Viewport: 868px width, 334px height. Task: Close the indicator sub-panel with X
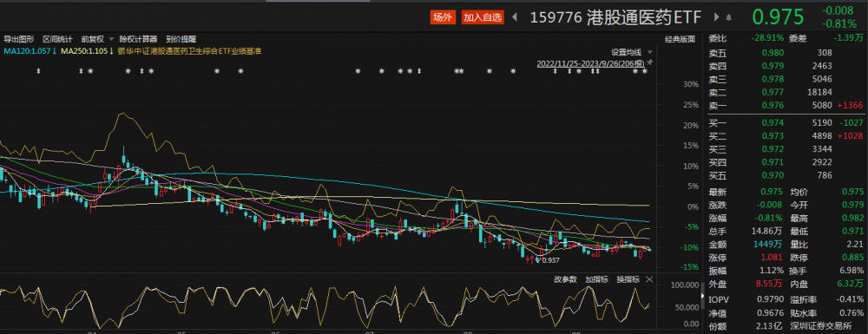(x=649, y=279)
